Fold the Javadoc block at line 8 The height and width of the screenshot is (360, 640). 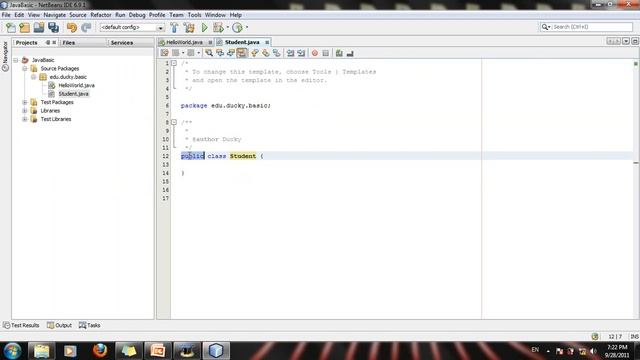coord(174,122)
